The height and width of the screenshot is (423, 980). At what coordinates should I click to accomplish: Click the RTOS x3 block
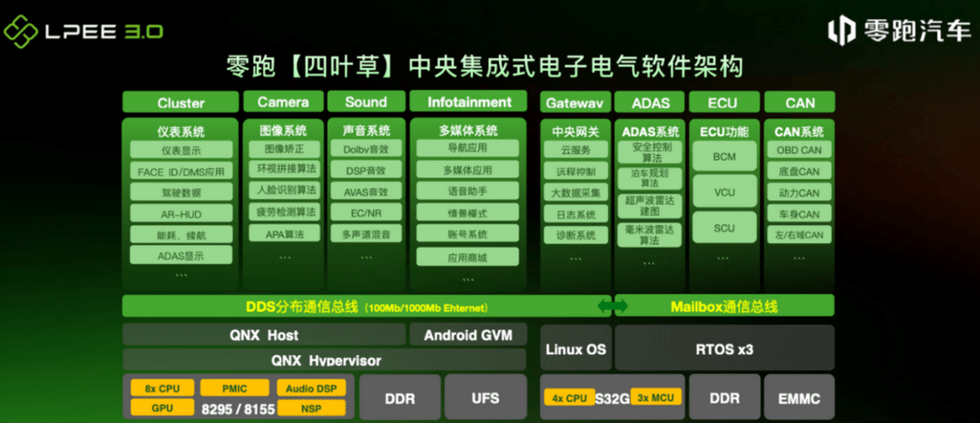point(724,349)
